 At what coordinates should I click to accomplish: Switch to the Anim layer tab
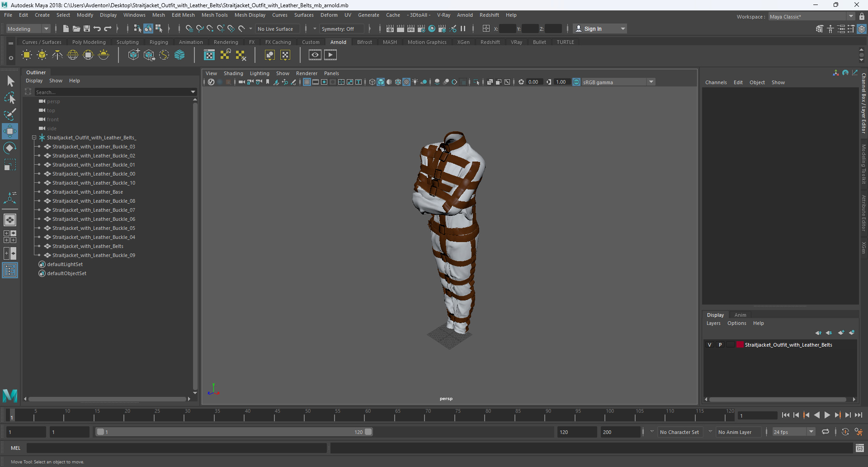pos(740,315)
